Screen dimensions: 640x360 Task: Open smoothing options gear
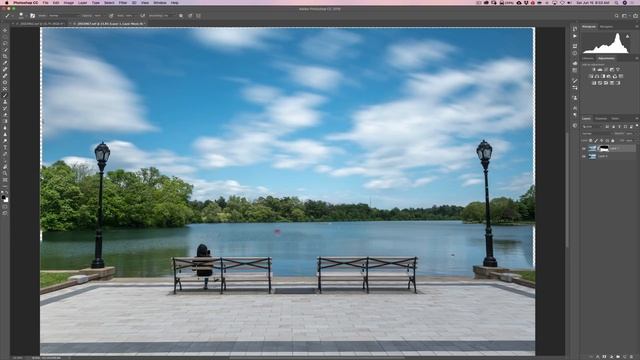click(x=181, y=16)
